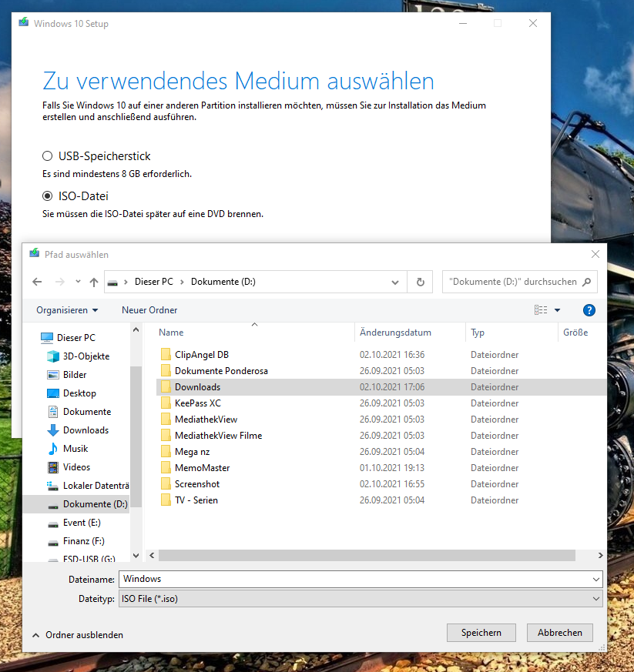Click the sidebar scroll up arrow
Viewport: 634px width, 672px height.
click(136, 330)
